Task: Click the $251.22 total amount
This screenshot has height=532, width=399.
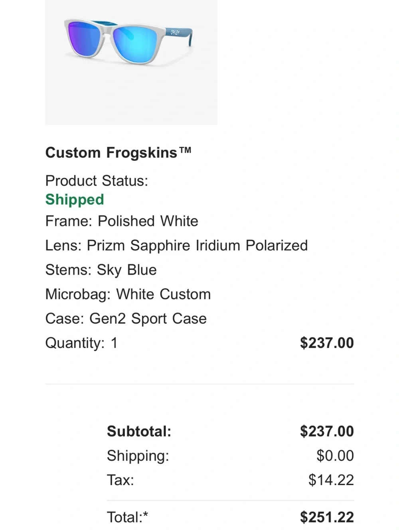Action: click(327, 517)
